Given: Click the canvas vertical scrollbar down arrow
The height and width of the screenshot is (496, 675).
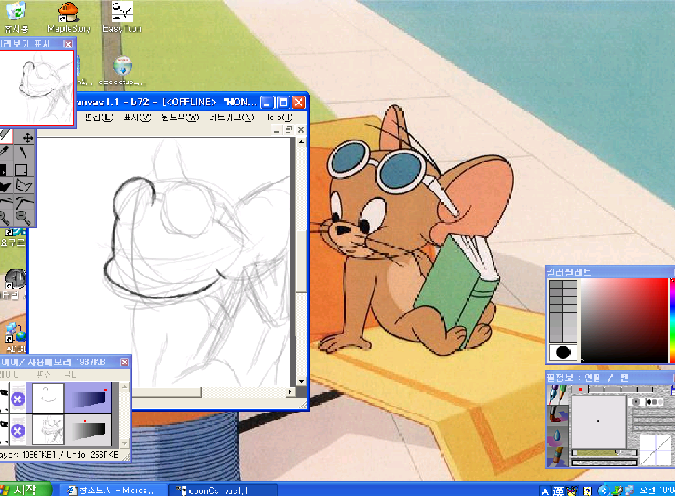Looking at the screenshot, I should click(x=301, y=381).
